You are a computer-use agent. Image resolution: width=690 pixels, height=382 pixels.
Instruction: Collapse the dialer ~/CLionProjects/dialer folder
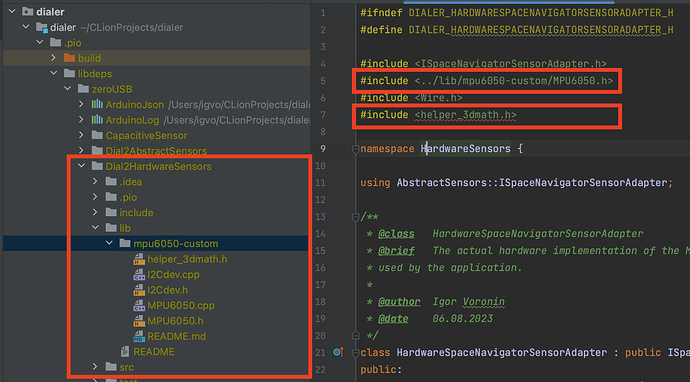[26, 27]
